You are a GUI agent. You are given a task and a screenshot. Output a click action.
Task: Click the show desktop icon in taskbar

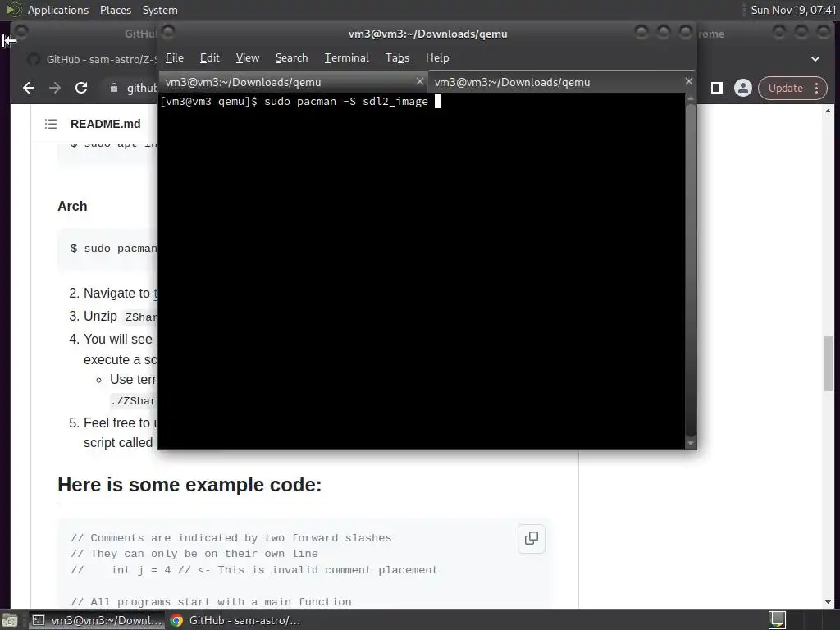tap(10, 620)
